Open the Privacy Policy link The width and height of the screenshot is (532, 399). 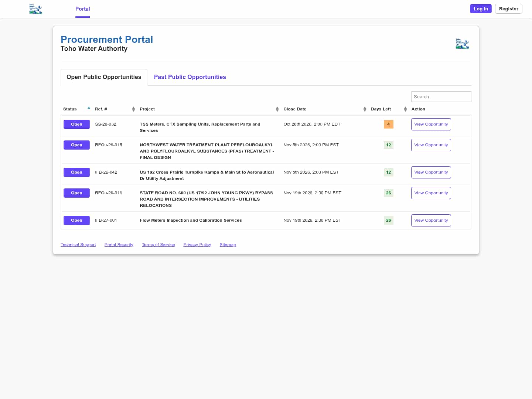197,245
